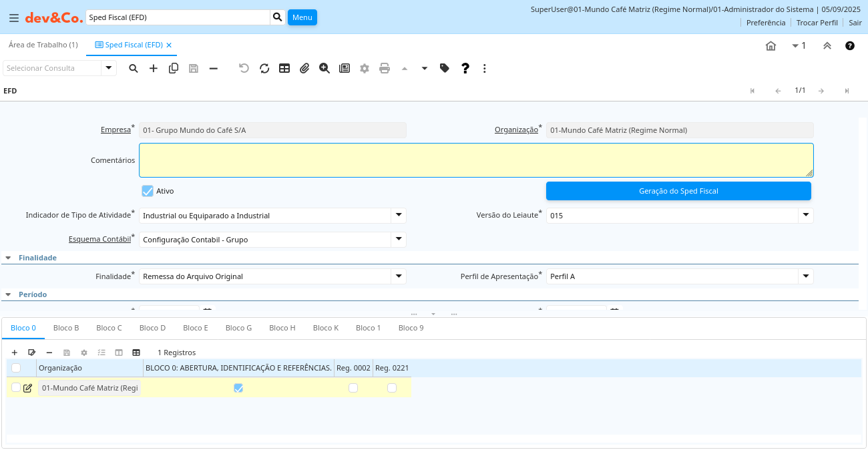The height and width of the screenshot is (450, 868).
Task: Click the Home icon at top right
Action: pyautogui.click(x=771, y=46)
